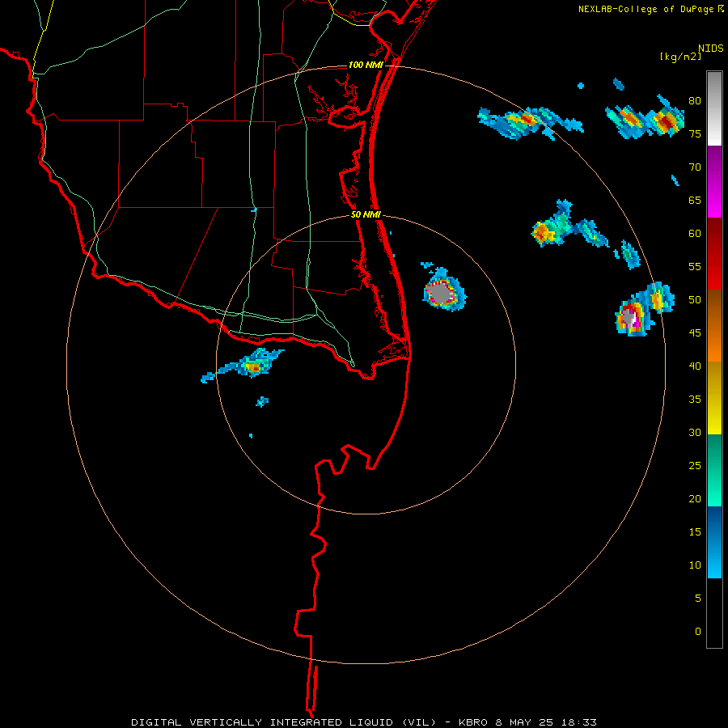Select the blue segment of the color scale
The width and height of the screenshot is (728, 728).
click(714, 542)
